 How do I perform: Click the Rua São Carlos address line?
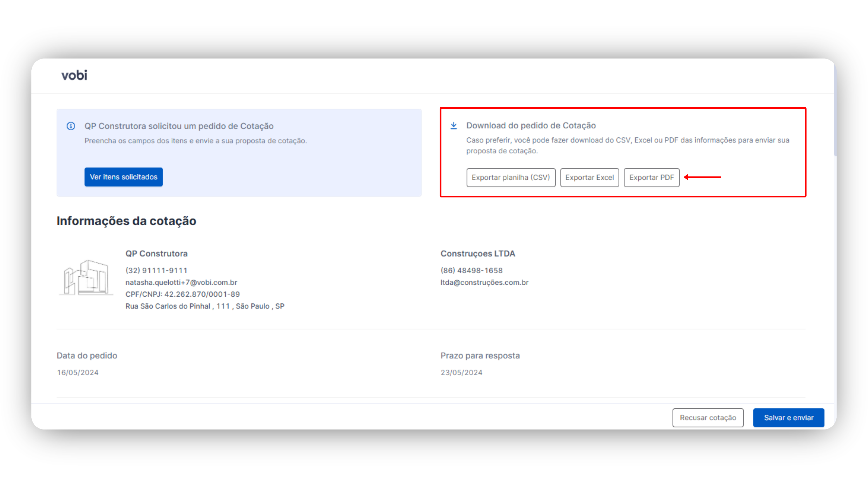point(205,306)
